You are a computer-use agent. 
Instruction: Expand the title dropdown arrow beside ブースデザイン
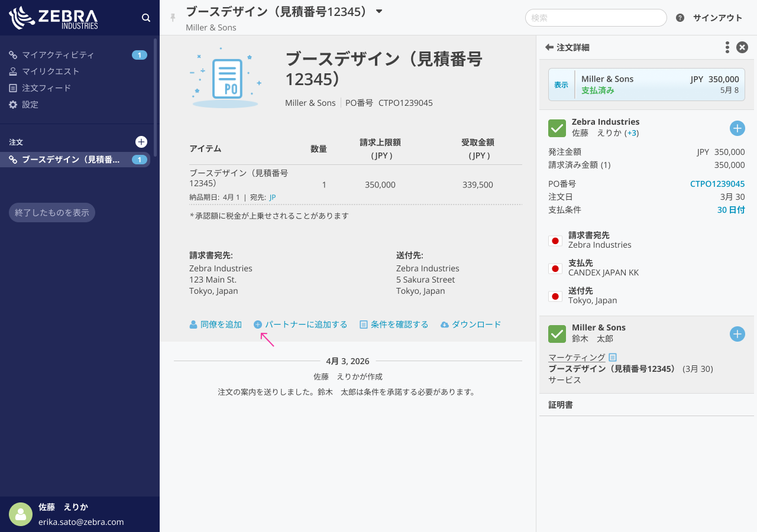[379, 11]
